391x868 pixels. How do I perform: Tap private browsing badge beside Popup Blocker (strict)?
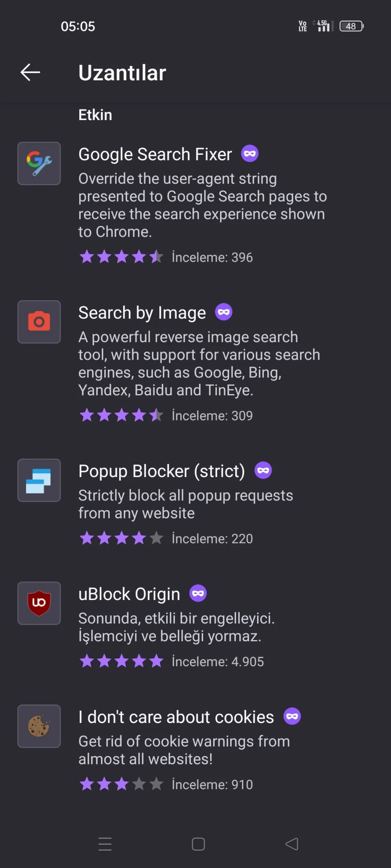263,470
